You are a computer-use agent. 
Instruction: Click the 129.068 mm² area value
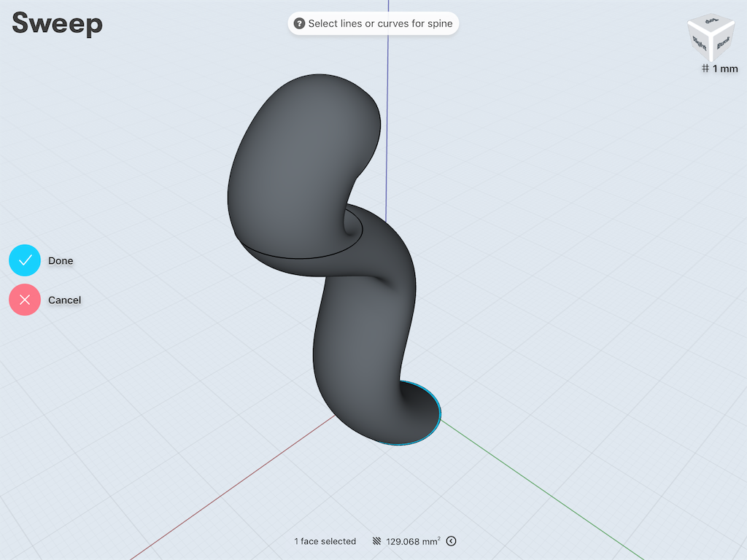tap(413, 542)
